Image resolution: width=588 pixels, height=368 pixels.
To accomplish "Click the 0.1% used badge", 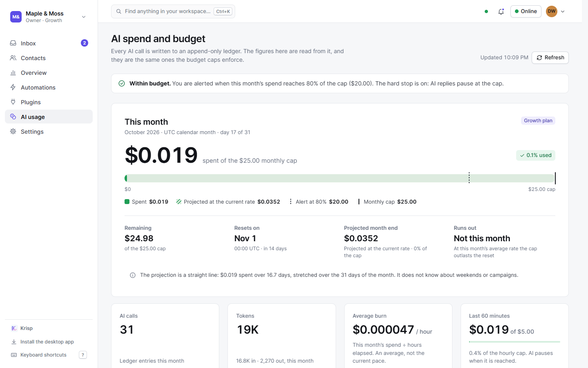I will coord(536,155).
